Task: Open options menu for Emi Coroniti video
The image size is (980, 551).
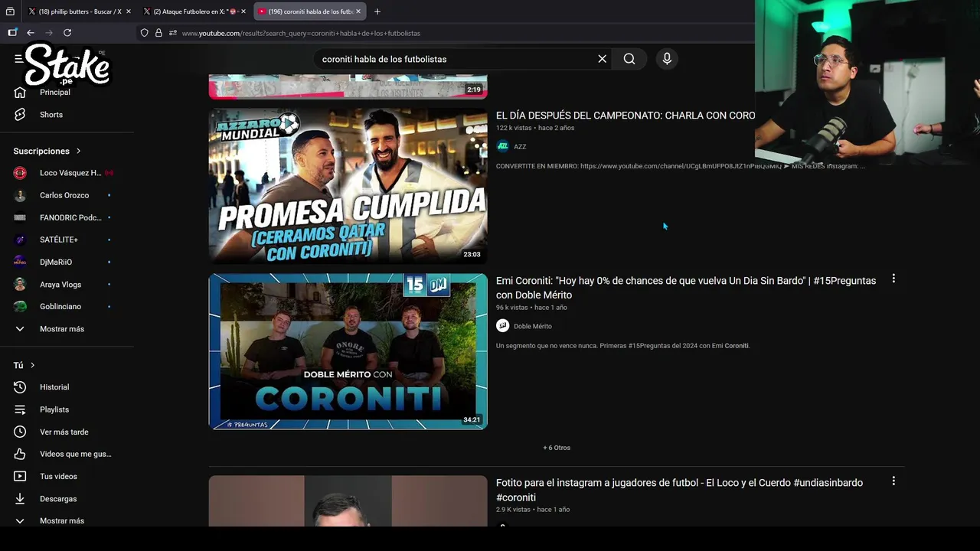Action: (x=893, y=279)
